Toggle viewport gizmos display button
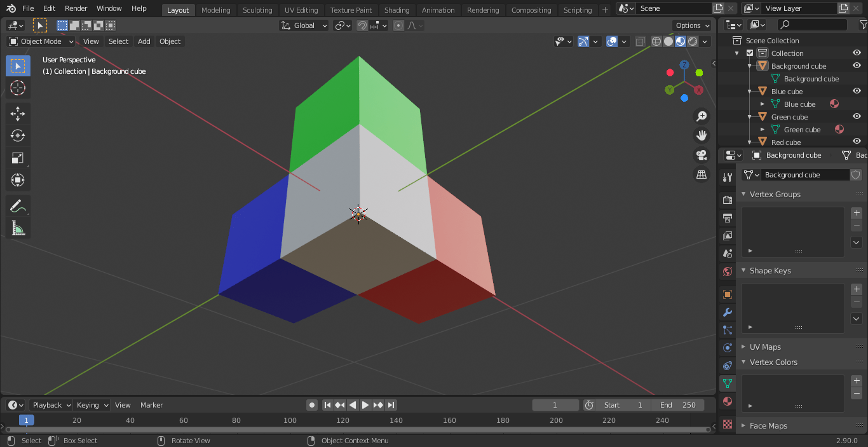The height and width of the screenshot is (447, 868). coord(583,41)
